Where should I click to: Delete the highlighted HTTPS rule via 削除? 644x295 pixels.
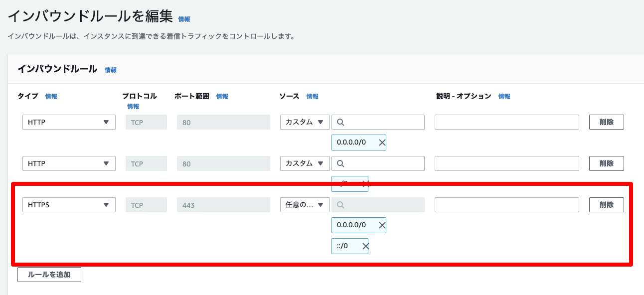pyautogui.click(x=606, y=204)
